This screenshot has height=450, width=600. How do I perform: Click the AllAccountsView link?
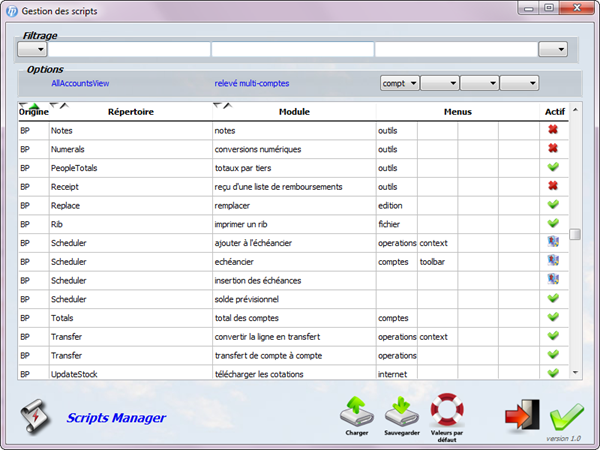pyautogui.click(x=80, y=83)
